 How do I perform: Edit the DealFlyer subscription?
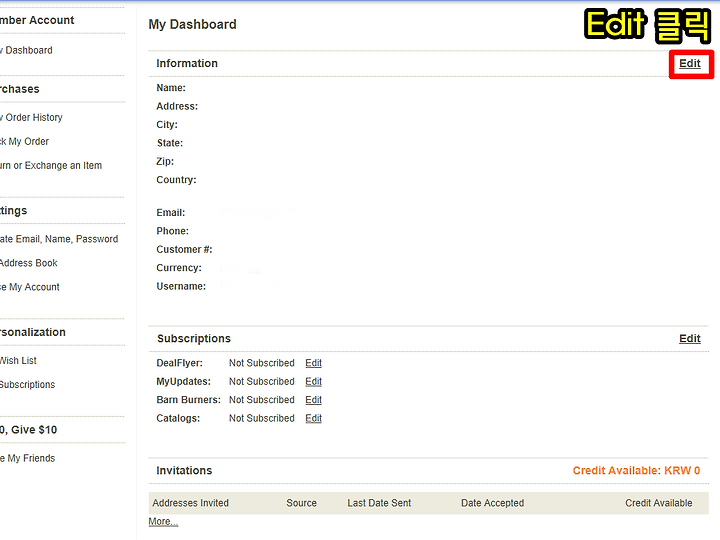click(314, 363)
